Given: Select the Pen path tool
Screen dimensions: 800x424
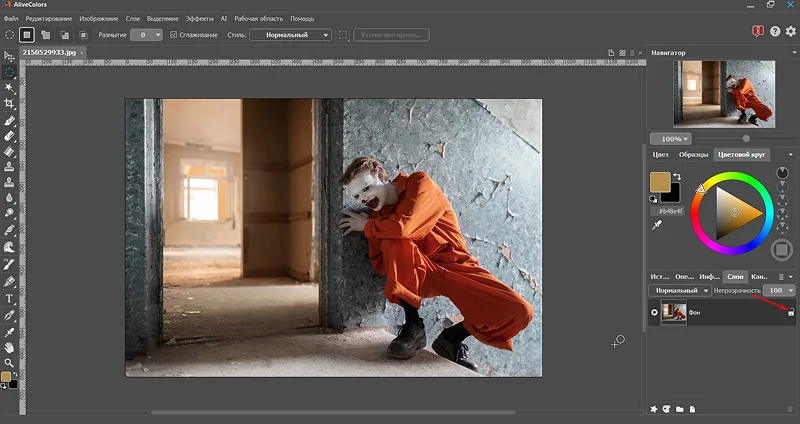Looking at the screenshot, I should (x=9, y=316).
